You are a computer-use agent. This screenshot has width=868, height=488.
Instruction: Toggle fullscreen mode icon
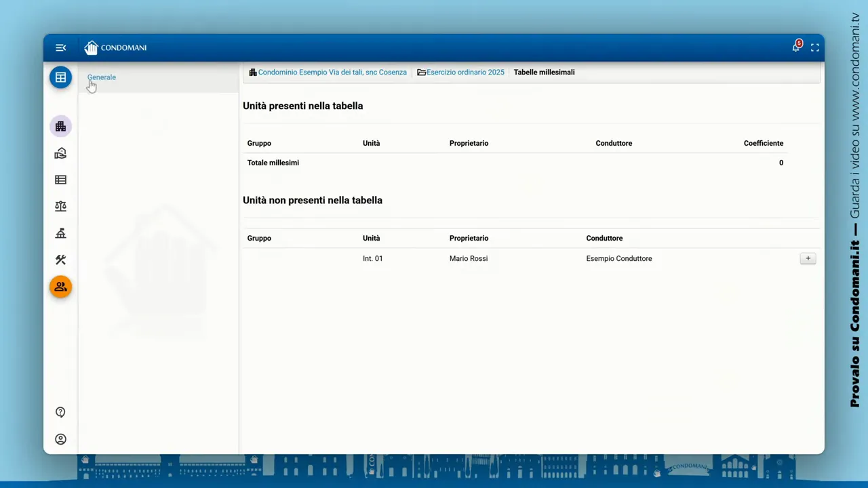tap(815, 47)
